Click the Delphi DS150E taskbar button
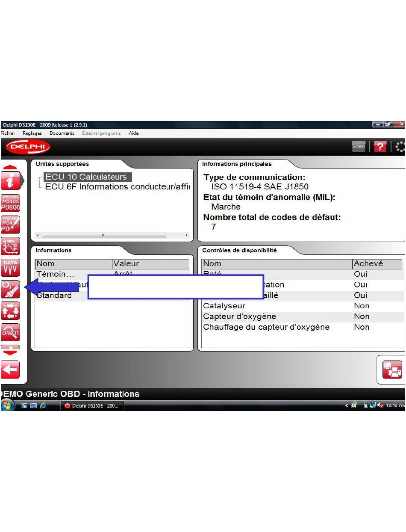 (x=92, y=406)
